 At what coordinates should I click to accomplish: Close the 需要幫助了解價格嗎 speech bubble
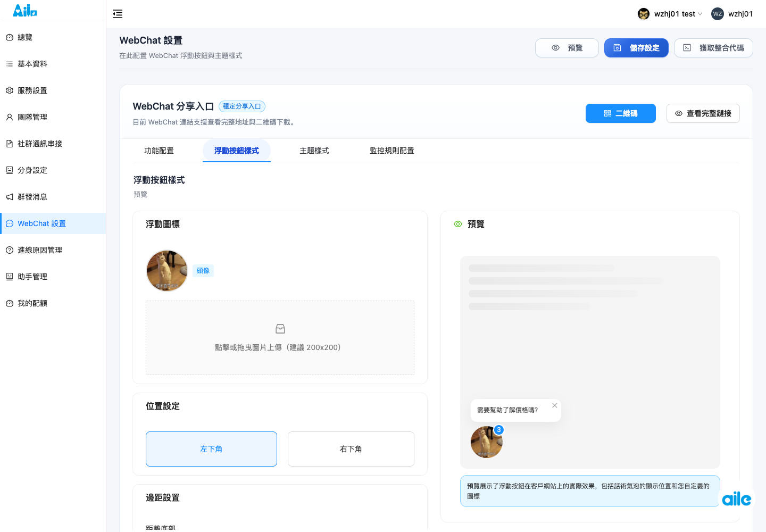[555, 405]
